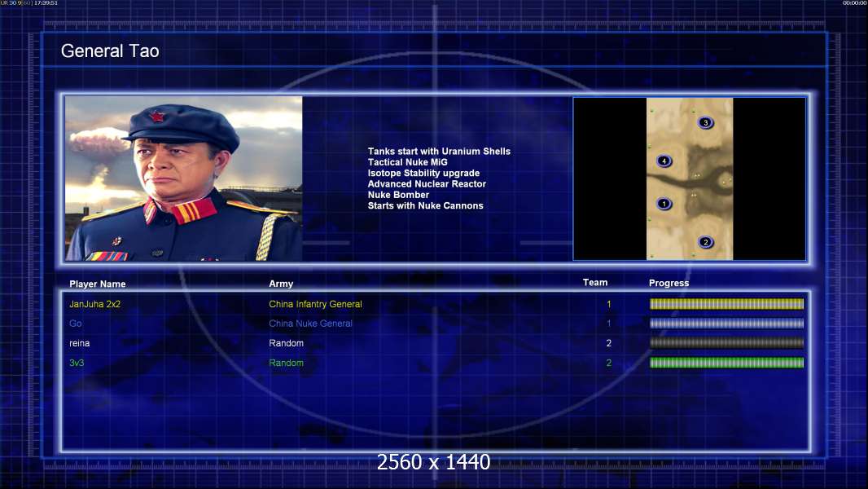
Task: Click team number for 3v3
Action: [x=608, y=363]
